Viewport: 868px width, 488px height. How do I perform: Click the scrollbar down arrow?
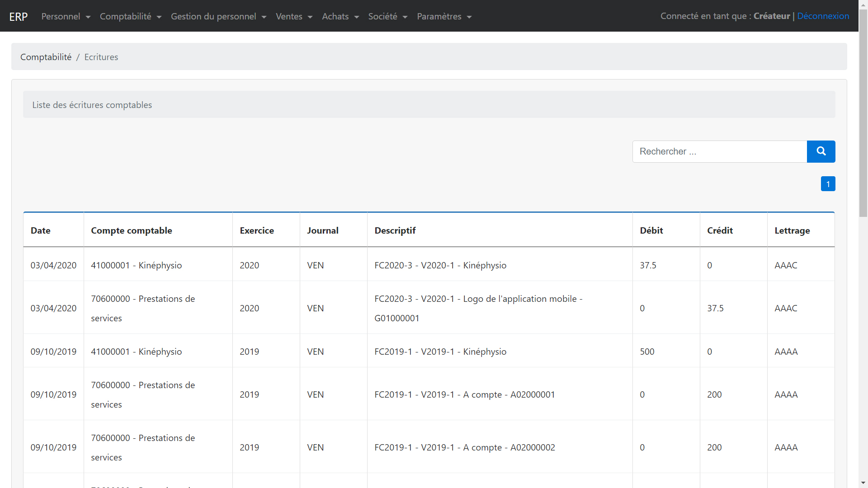click(x=863, y=483)
